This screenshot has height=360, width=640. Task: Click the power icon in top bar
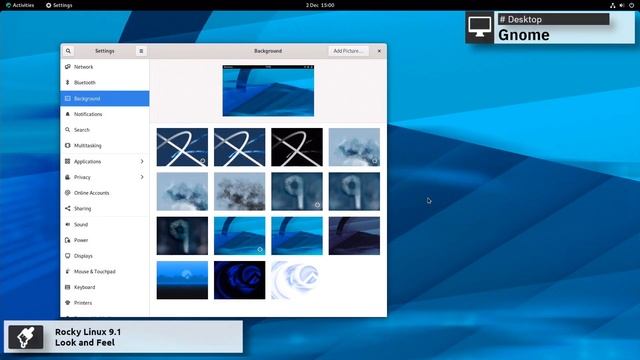click(631, 5)
